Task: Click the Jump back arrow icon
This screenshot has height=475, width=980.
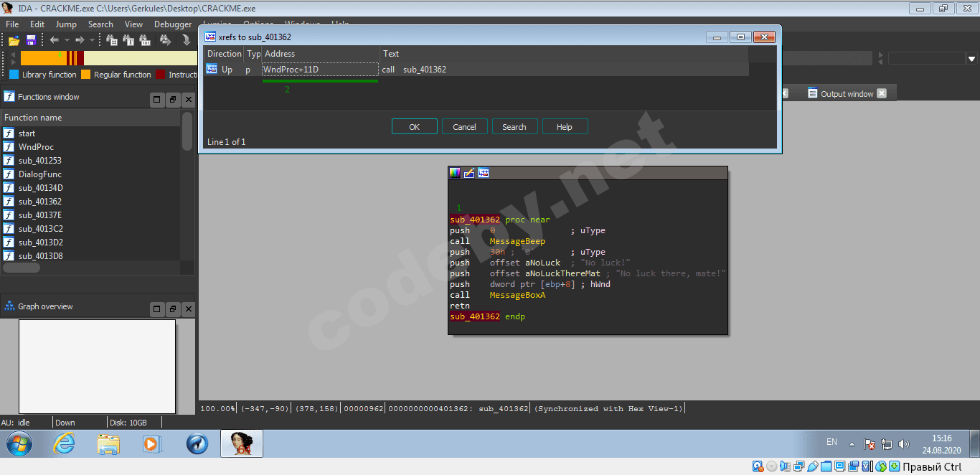Action: [x=54, y=40]
